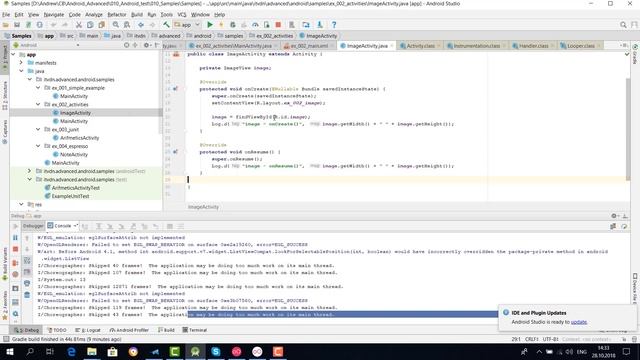Click the Windows Start button
Screen dimensions: 640x360
10,351
